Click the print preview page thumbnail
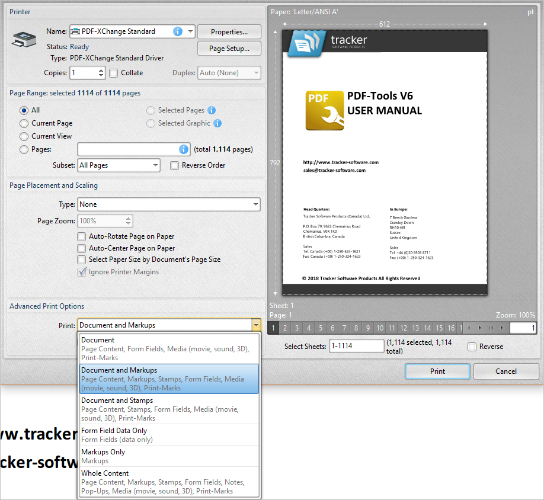Image resolution: width=544 pixels, height=500 pixels. click(x=385, y=162)
